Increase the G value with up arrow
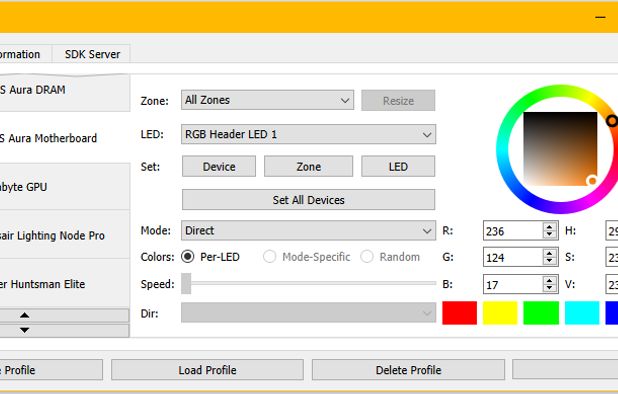Viewport: 618px width, 394px height. point(549,253)
